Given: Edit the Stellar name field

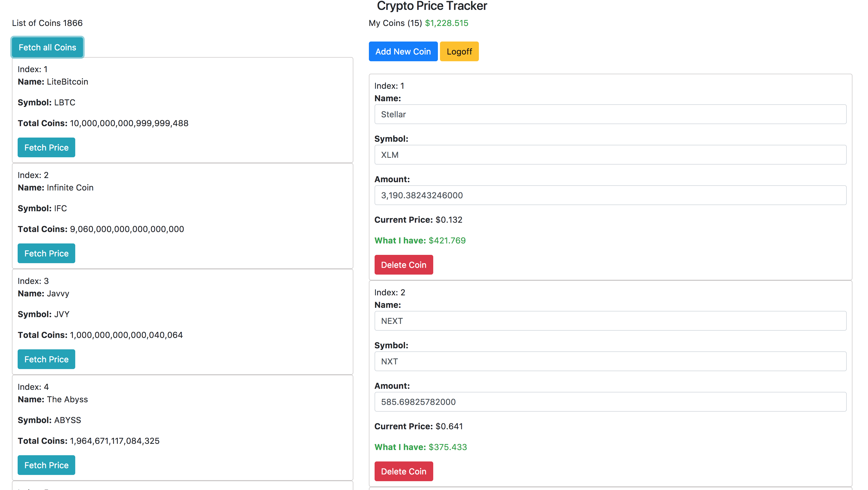Looking at the screenshot, I should click(610, 114).
